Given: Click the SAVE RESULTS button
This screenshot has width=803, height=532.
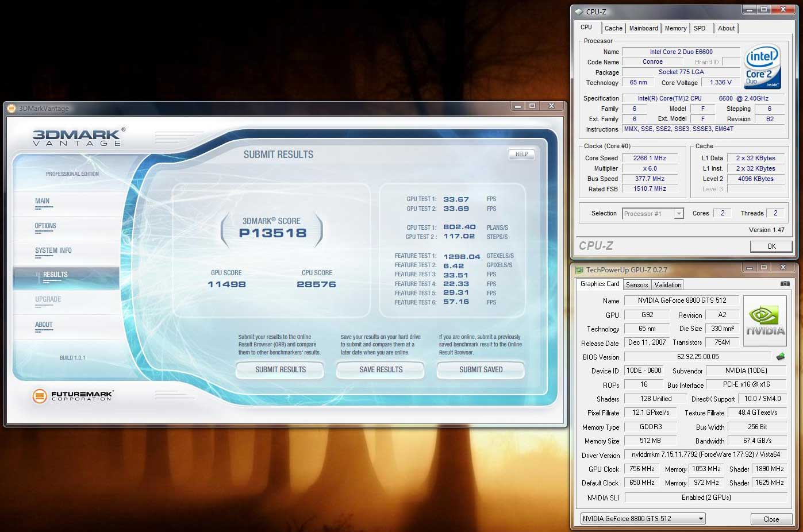Looking at the screenshot, I should tap(381, 369).
